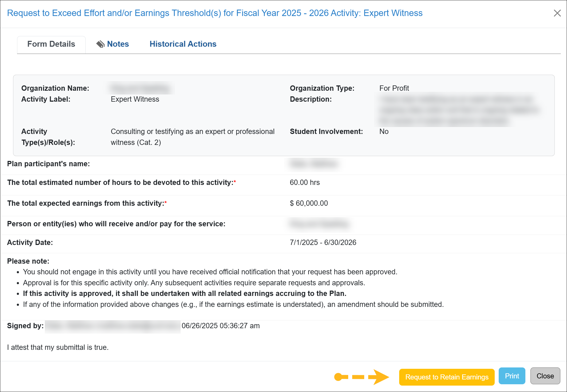Screen dimensions: 567x392
Task: Switch to the Form Details tab
Action: point(51,44)
